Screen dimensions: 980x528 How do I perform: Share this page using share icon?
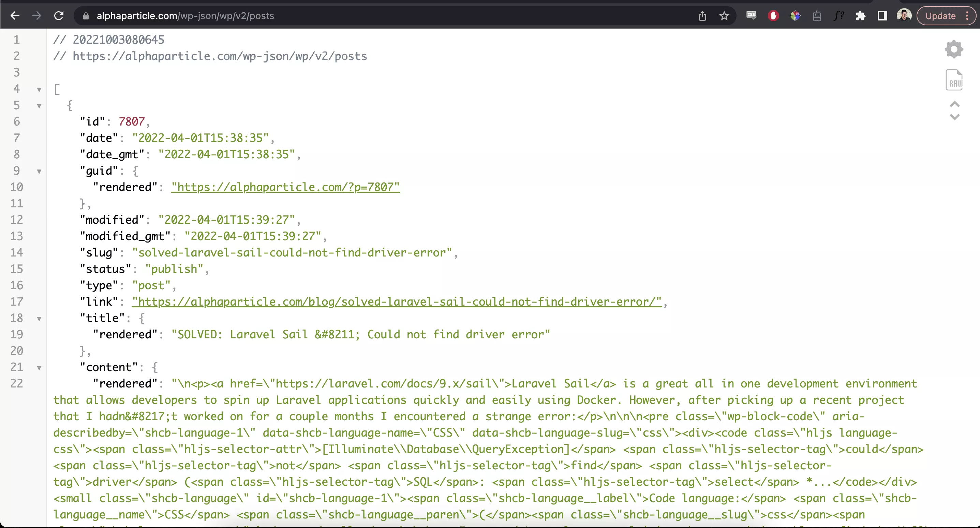tap(702, 16)
